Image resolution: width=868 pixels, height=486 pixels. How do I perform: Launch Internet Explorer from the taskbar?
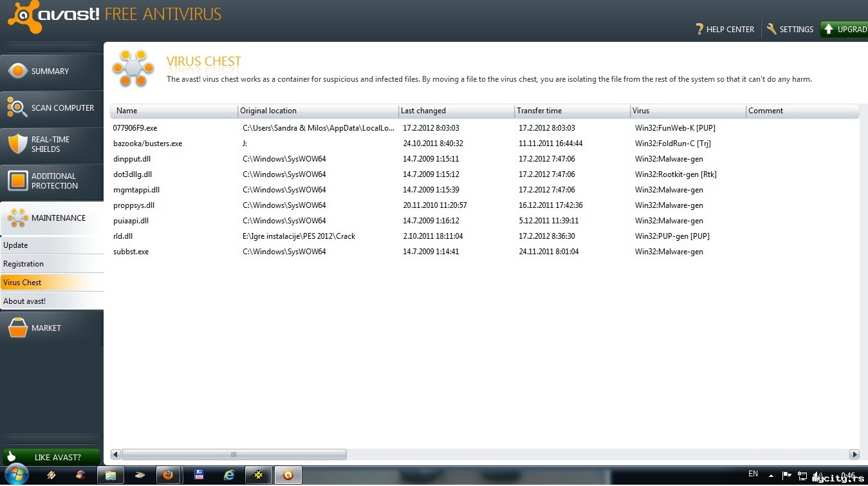228,476
